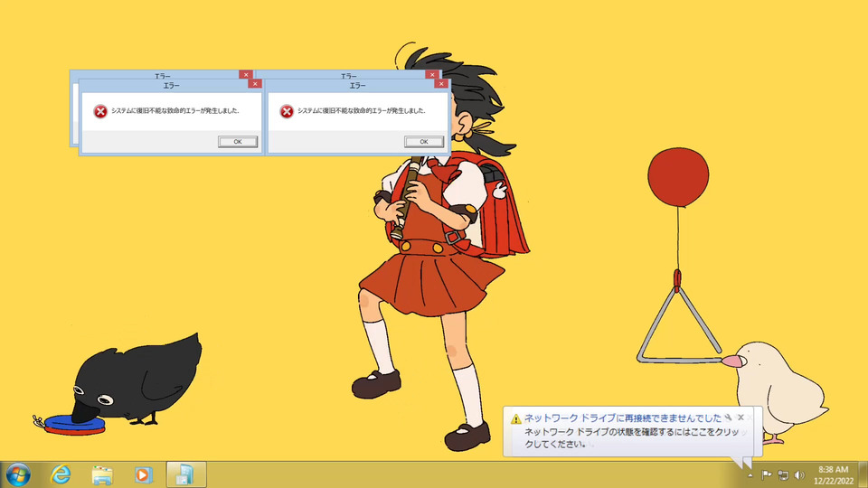The image size is (868, 488).
Task: Click the yellow warning icon in the balloon
Action: coord(516,418)
